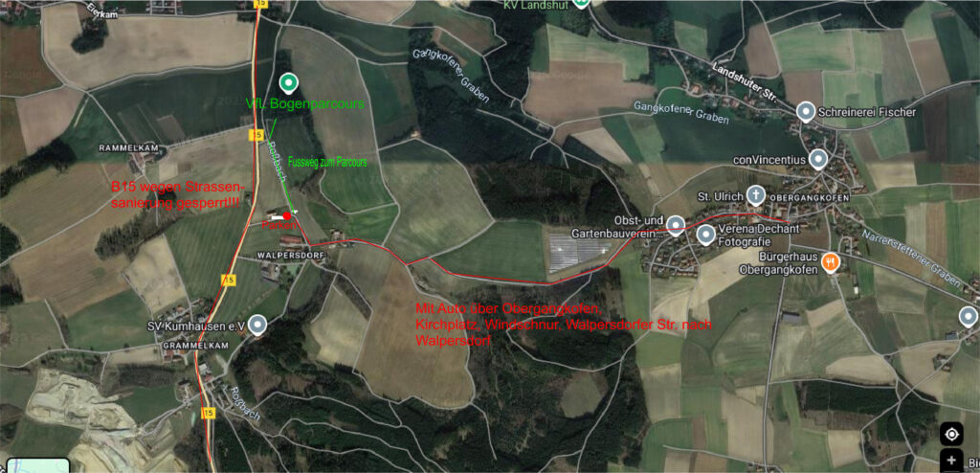Center map with my location button

[952, 434]
